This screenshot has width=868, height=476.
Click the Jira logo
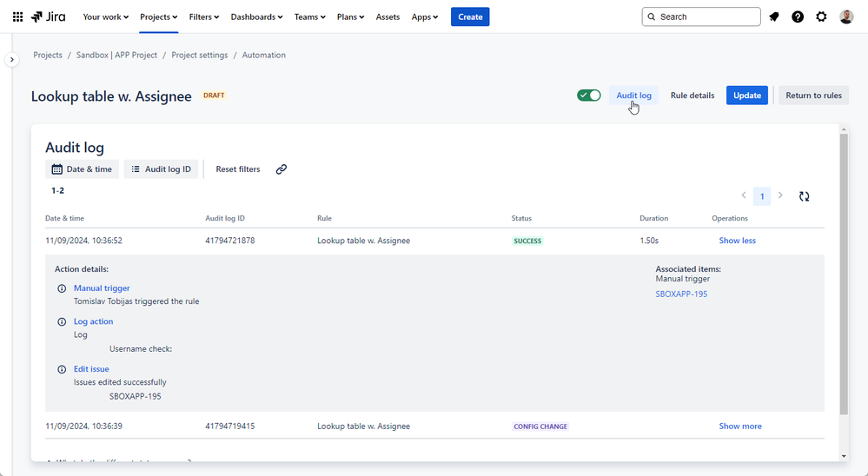pyautogui.click(x=48, y=17)
